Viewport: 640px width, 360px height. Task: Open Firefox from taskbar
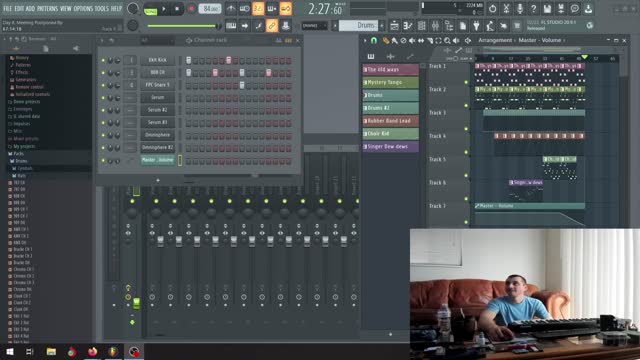[x=93, y=351]
